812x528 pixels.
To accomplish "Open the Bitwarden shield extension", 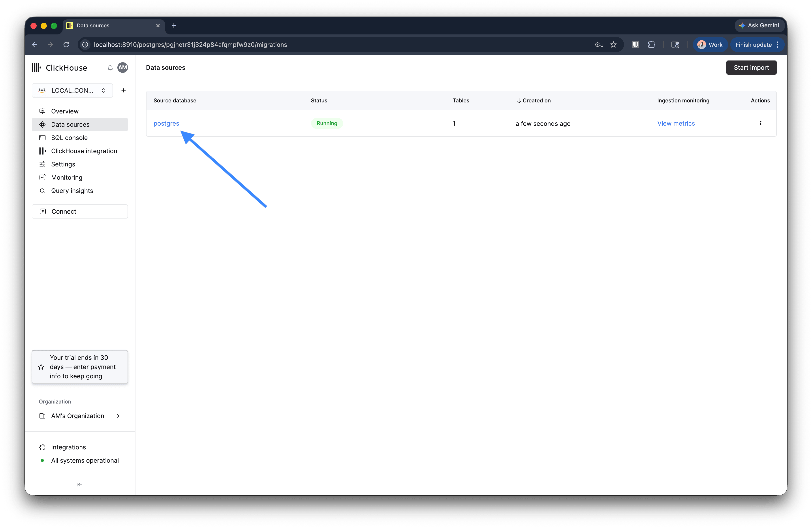I will click(635, 45).
